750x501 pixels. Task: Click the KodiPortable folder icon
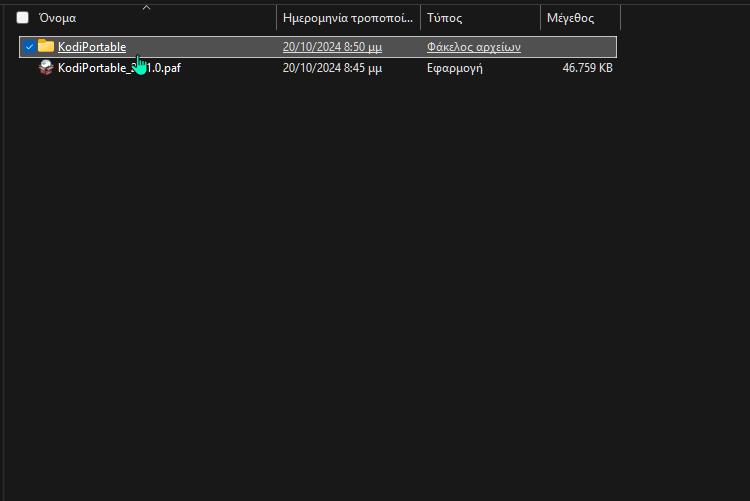46,46
